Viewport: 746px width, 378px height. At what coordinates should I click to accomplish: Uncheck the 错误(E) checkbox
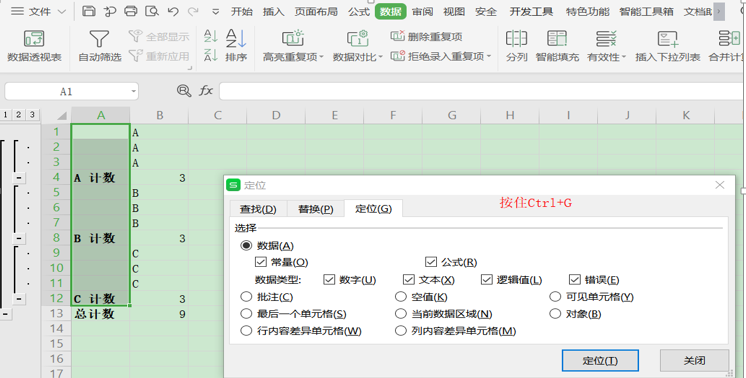(575, 280)
